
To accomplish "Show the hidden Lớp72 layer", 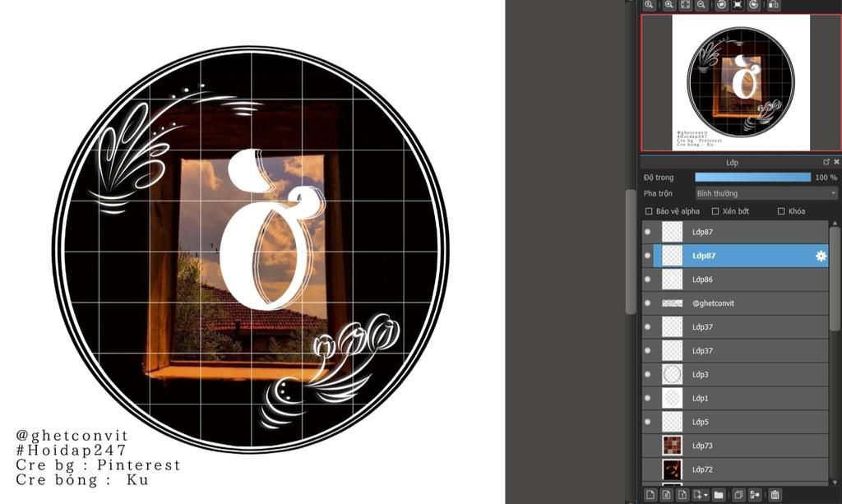I will click(x=648, y=469).
